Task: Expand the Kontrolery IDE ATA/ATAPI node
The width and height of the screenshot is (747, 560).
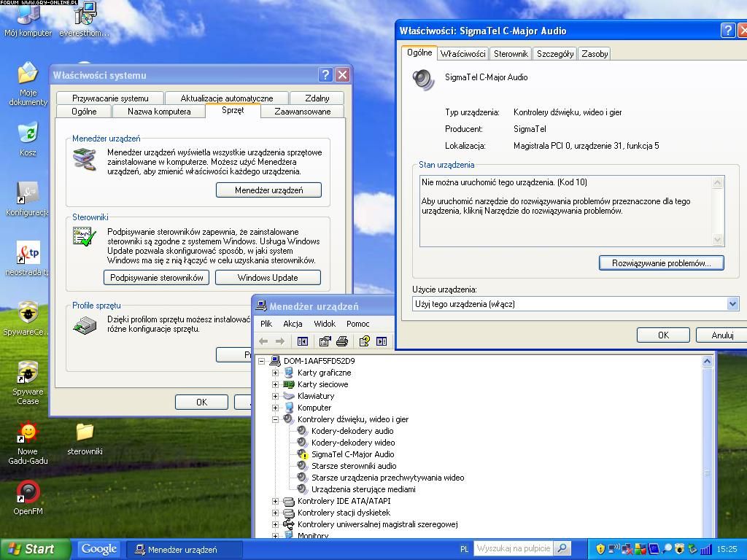Action: (x=276, y=501)
